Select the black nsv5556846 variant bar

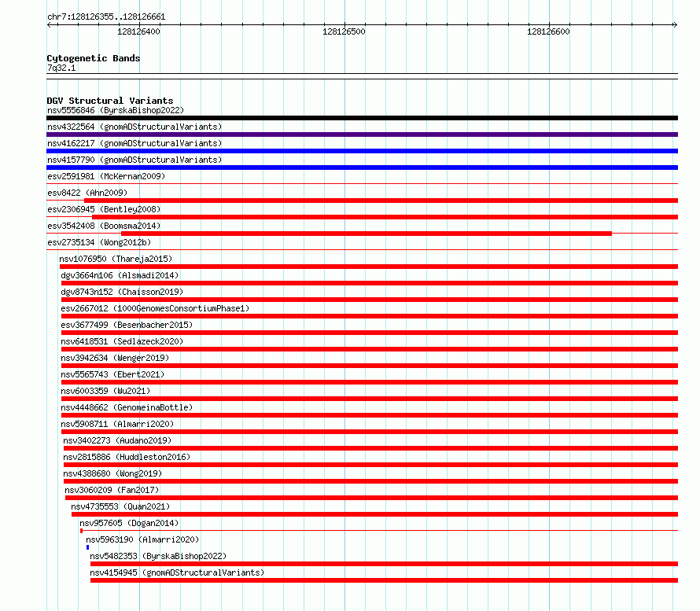pos(362,118)
